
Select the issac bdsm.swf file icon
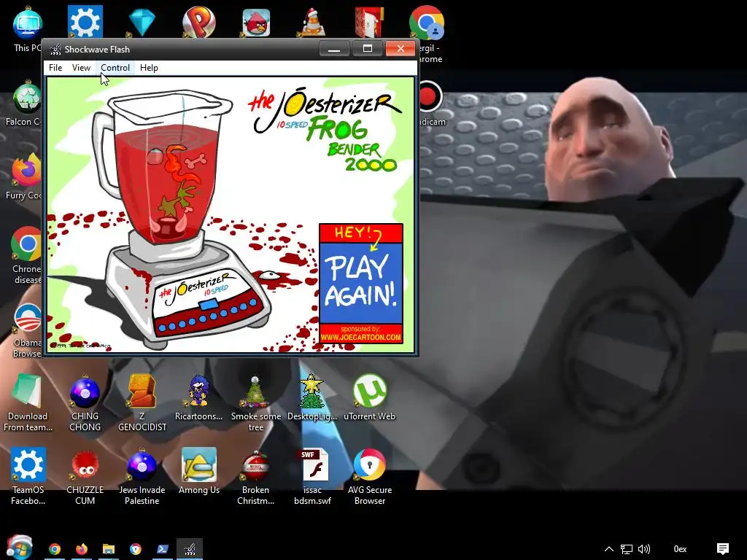click(x=312, y=476)
